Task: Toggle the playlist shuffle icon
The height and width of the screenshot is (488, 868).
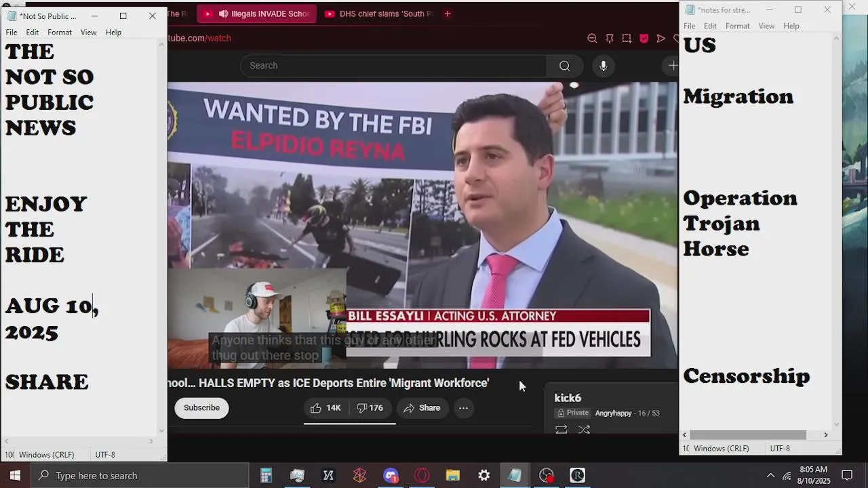Action: click(x=583, y=430)
